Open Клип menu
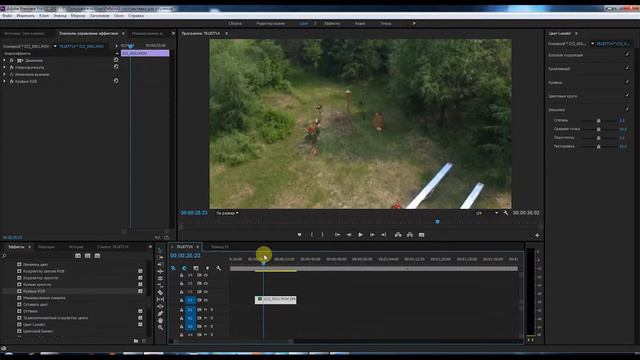The height and width of the screenshot is (360, 640). coord(44,16)
